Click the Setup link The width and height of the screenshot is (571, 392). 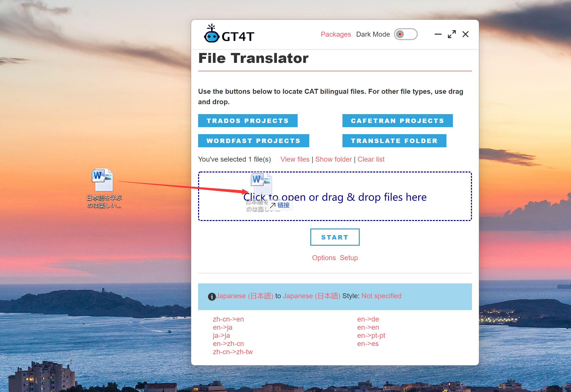(350, 258)
